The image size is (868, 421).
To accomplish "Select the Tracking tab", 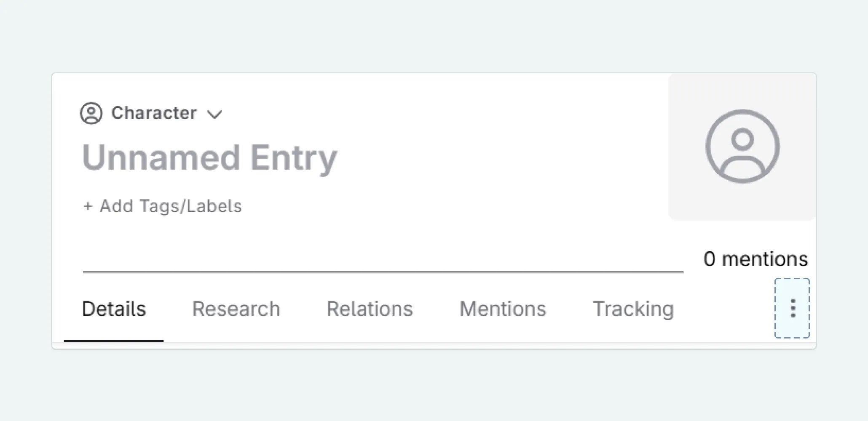I will [x=633, y=309].
